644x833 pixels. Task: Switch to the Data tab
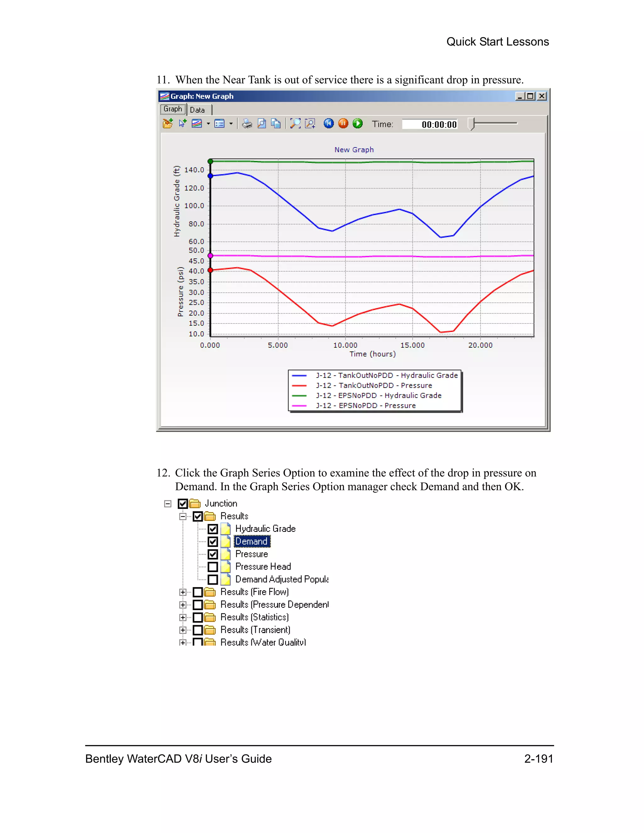(x=197, y=110)
